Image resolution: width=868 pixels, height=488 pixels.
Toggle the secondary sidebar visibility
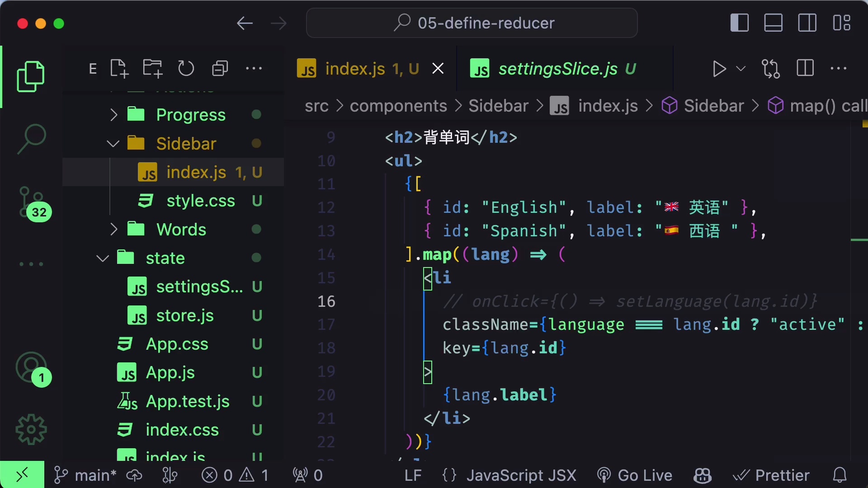[x=807, y=22]
